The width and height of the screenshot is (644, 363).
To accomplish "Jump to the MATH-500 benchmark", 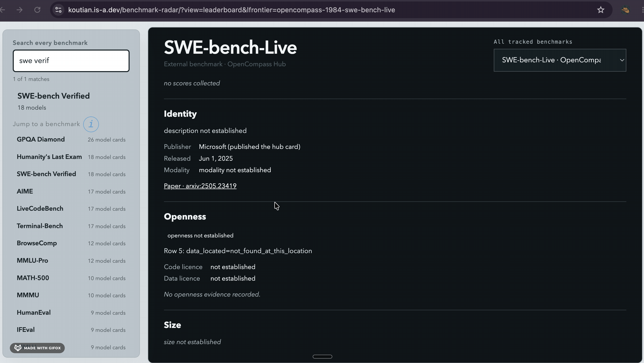I will [71, 278].
